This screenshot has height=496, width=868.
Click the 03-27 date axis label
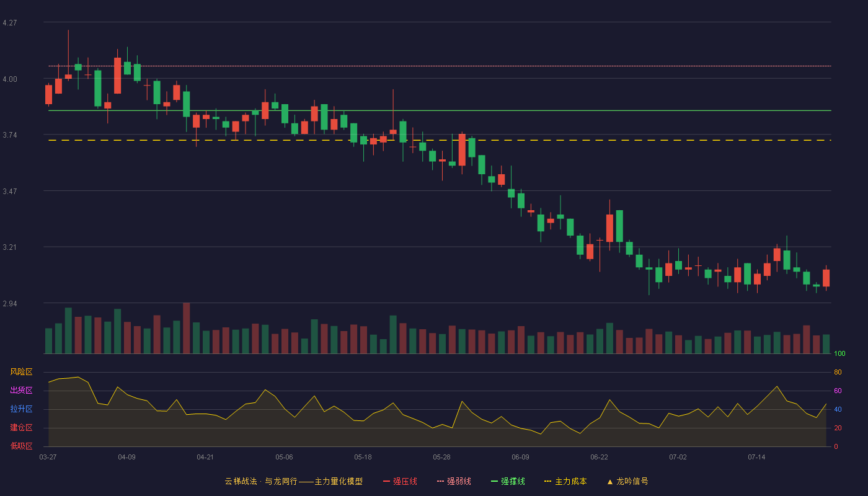coord(48,457)
